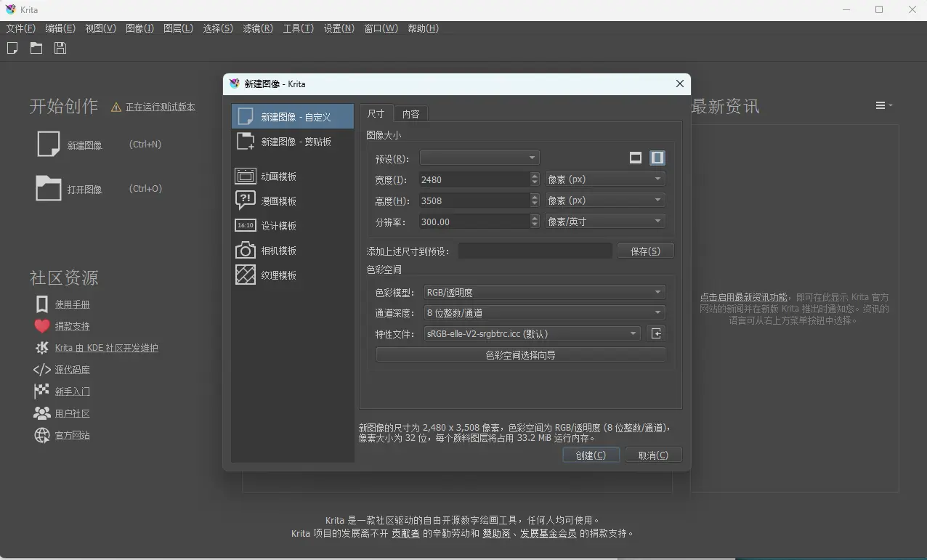Click the 新手入门 checkered flag icon
Image resolution: width=927 pixels, height=560 pixels.
point(42,391)
